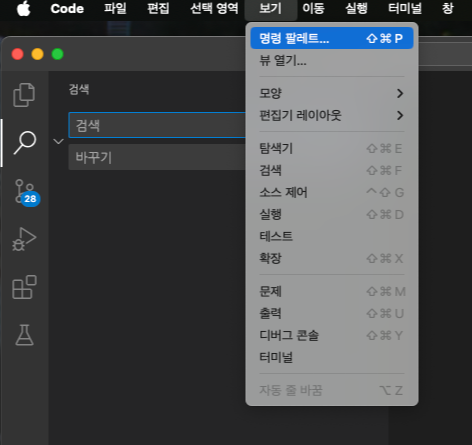This screenshot has width=472, height=445.
Task: Open the 편집 menu in menu bar
Action: click(158, 8)
